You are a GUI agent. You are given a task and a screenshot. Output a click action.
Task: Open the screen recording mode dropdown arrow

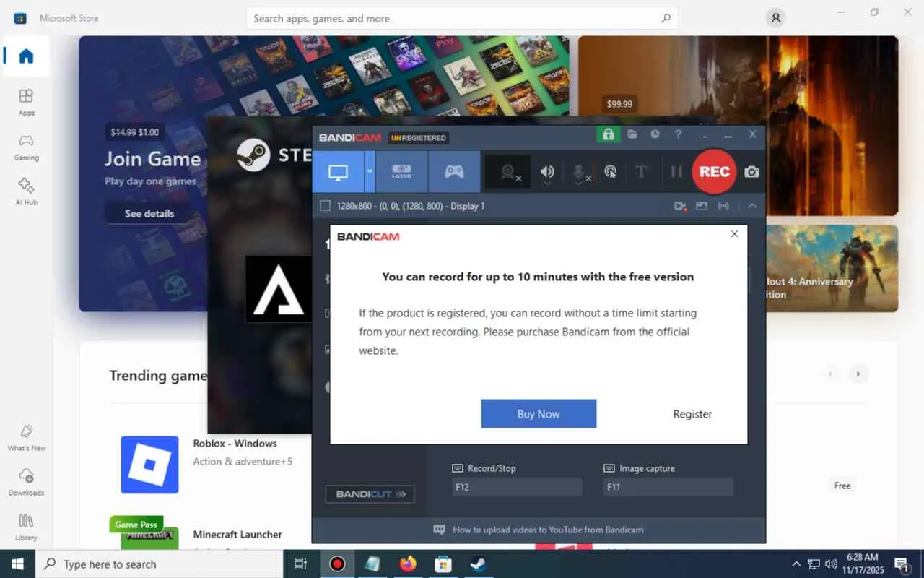click(370, 172)
